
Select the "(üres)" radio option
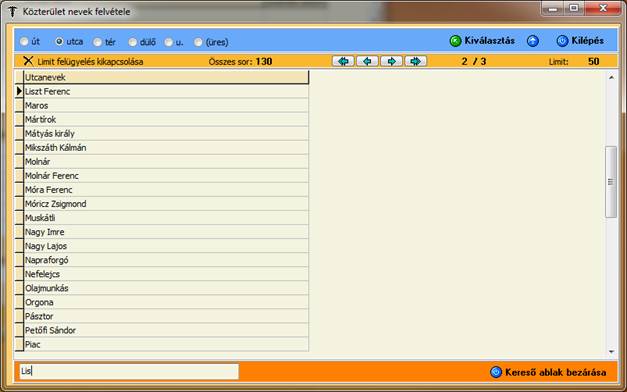pos(198,42)
